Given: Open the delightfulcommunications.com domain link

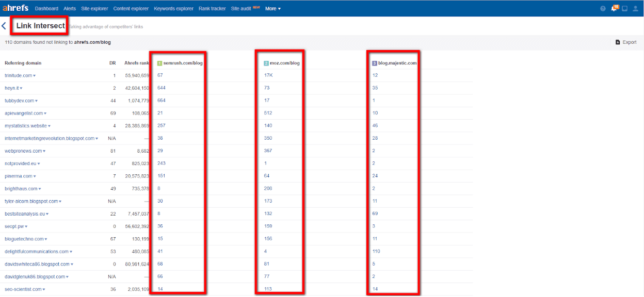Looking at the screenshot, I should pyautogui.click(x=37, y=252).
